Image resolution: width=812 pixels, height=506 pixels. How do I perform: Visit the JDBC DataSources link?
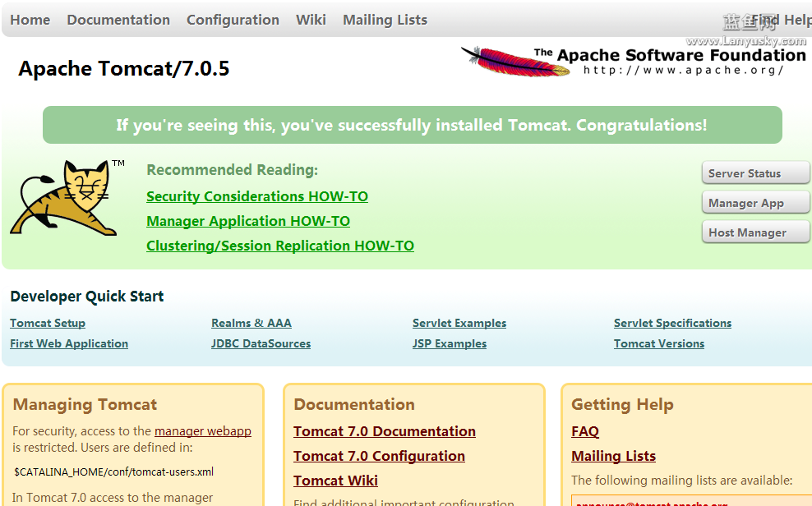point(261,343)
